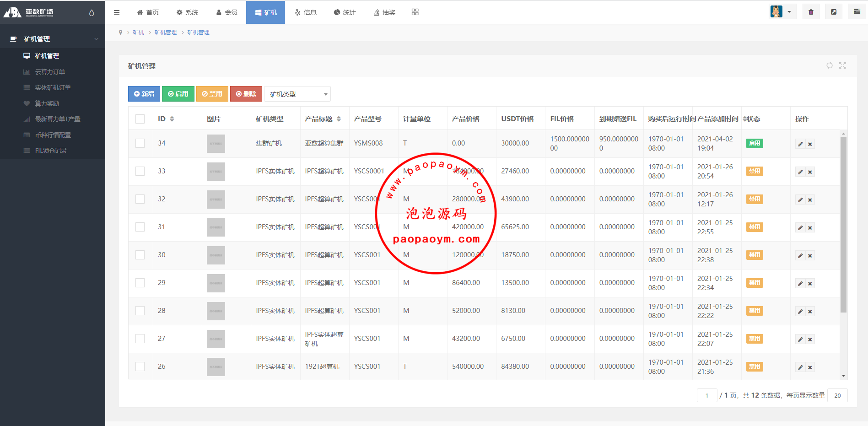Check the select-all checkbox in header
Screen dimensions: 868x426
[140, 119]
